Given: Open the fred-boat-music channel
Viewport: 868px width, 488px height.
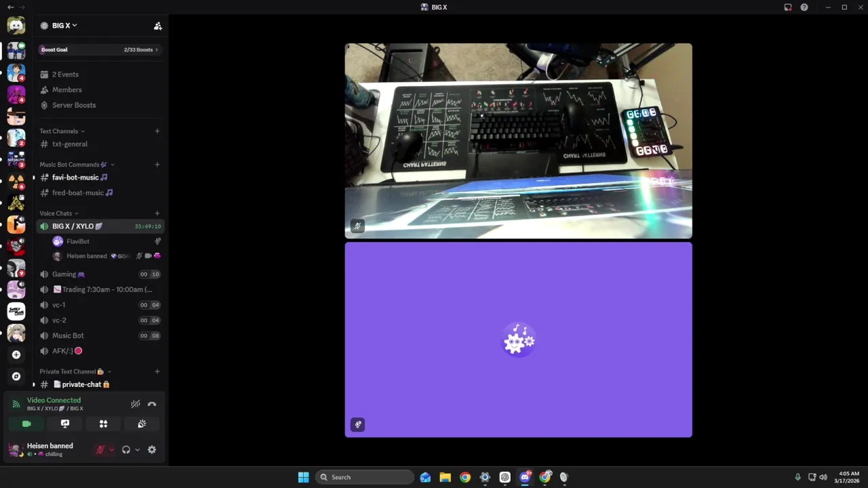Looking at the screenshot, I should [100, 192].
